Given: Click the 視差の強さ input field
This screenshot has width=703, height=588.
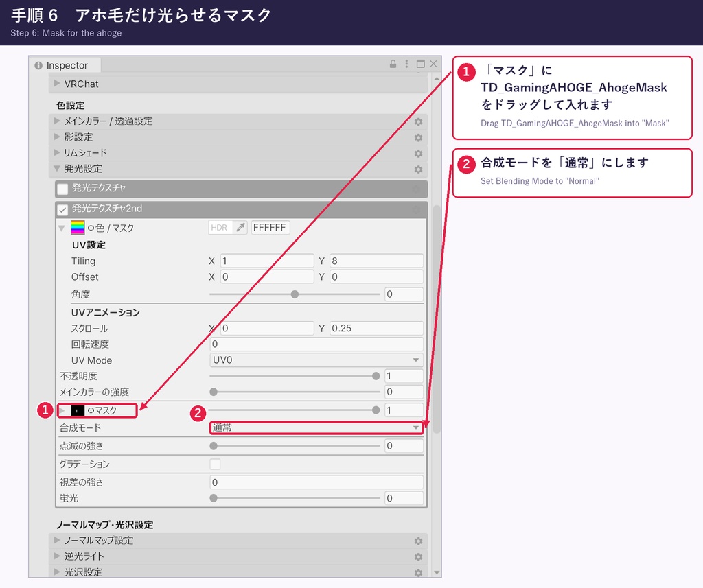Looking at the screenshot, I should pos(316,482).
